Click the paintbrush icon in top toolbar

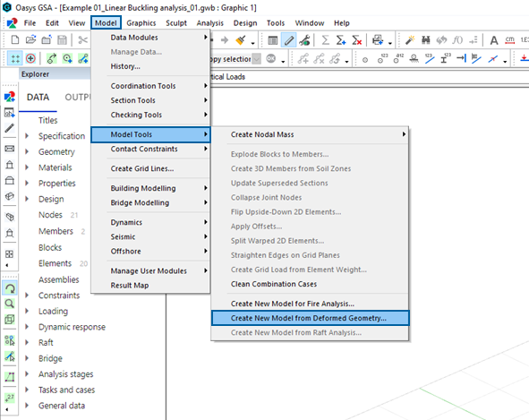pos(241,40)
